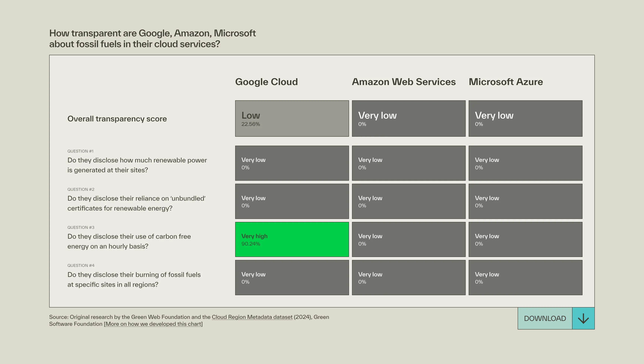Viewport: 644px width, 364px height.
Task: Click Amazon's Question #2 Very low cell
Action: [408, 201]
